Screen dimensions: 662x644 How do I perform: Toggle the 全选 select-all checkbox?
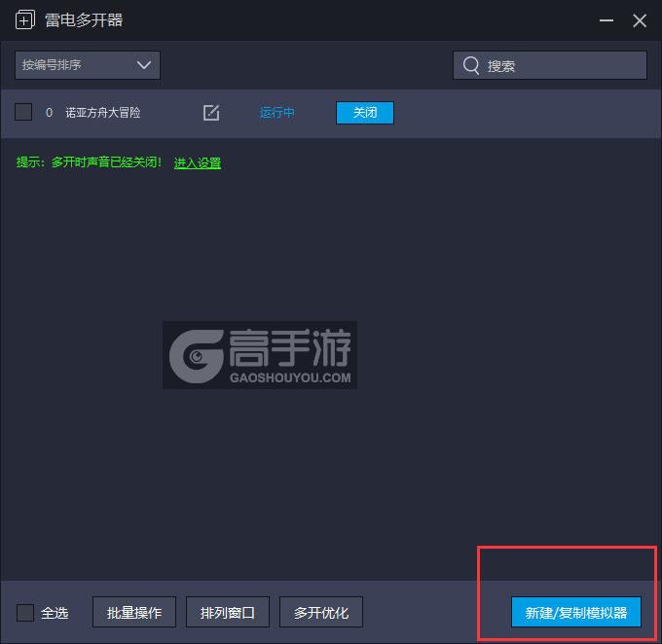click(25, 612)
